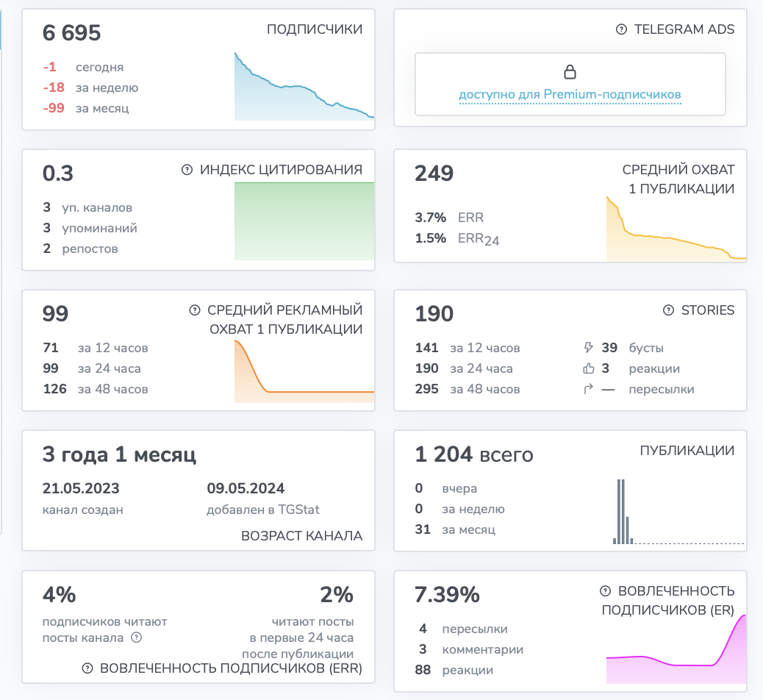Open 'доступно для Premium-подписчиков' link

point(570,94)
